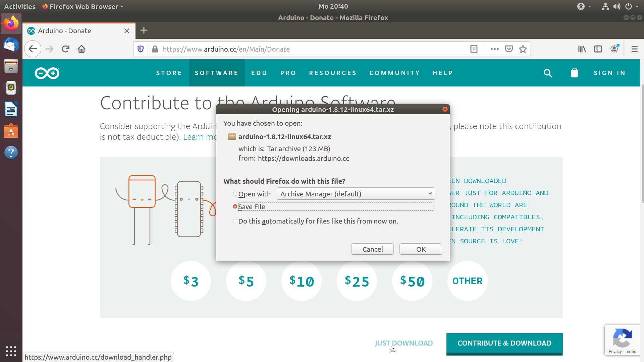Choose the $10 contribution amount
This screenshot has height=362, width=644.
coord(302,281)
